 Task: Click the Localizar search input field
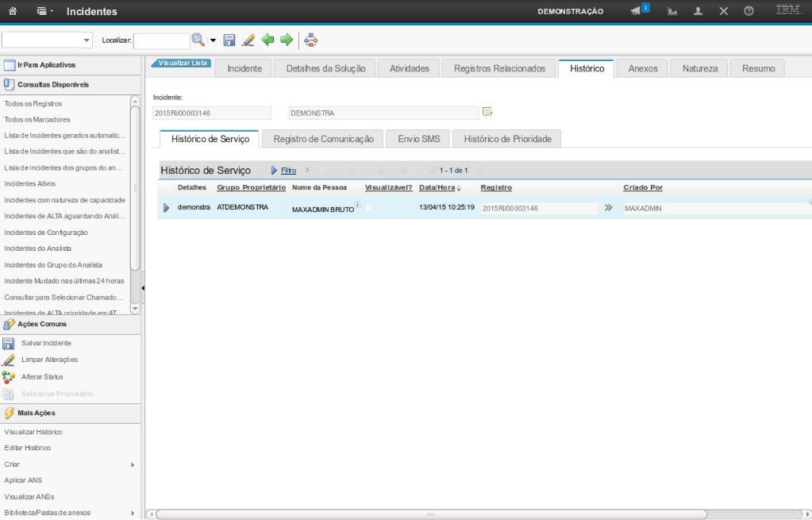tap(161, 40)
